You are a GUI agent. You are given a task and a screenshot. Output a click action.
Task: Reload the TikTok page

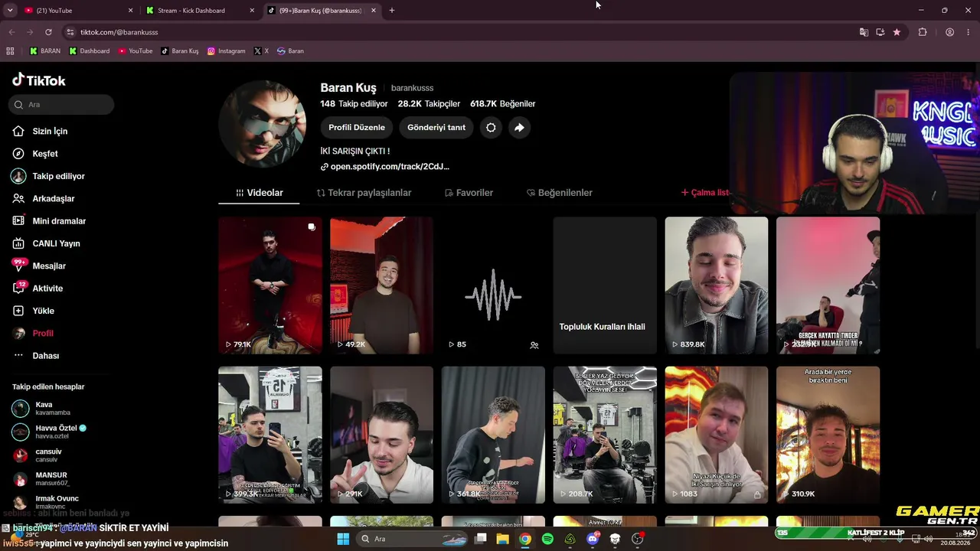point(48,32)
